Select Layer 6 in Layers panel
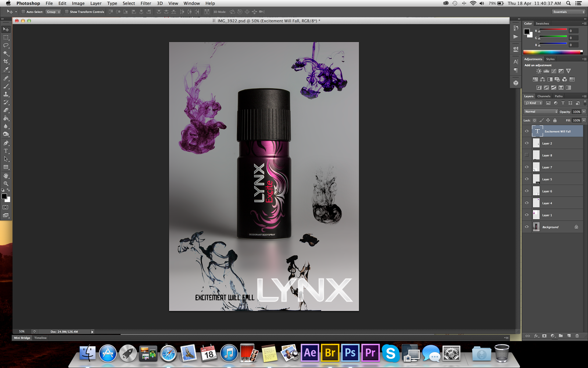Image resolution: width=588 pixels, height=368 pixels. pyautogui.click(x=557, y=191)
